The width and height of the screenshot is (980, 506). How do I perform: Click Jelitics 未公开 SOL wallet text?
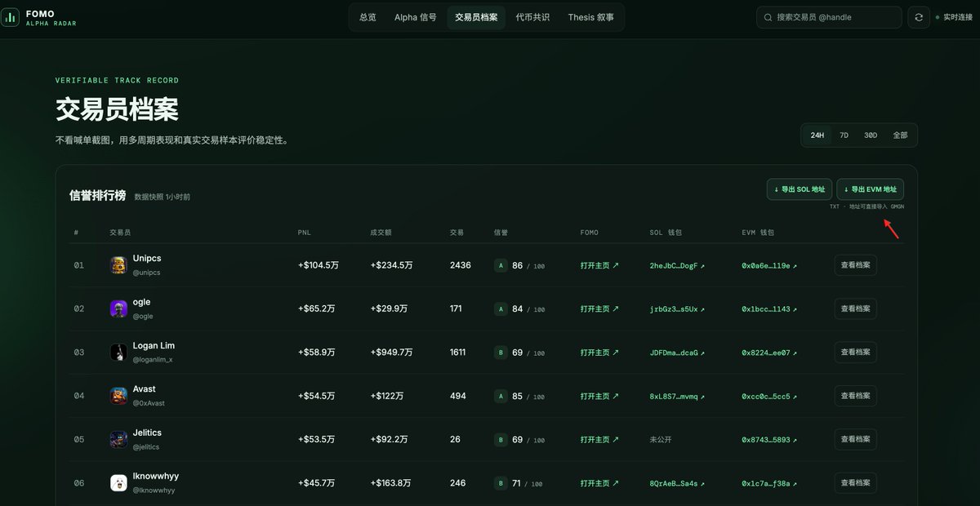[661, 439]
